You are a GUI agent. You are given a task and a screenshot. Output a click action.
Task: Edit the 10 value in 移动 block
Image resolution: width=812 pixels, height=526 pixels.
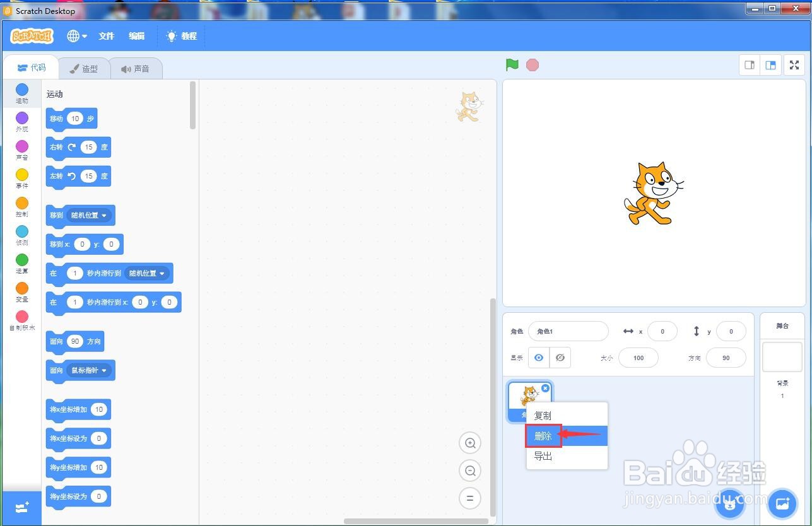point(75,119)
